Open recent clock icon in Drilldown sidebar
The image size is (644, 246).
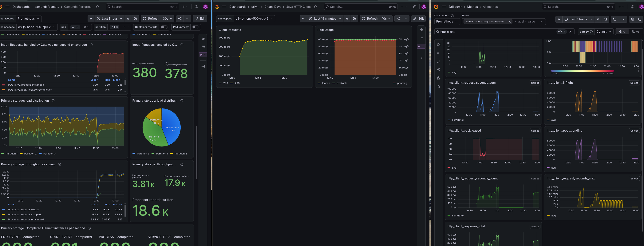click(x=439, y=70)
